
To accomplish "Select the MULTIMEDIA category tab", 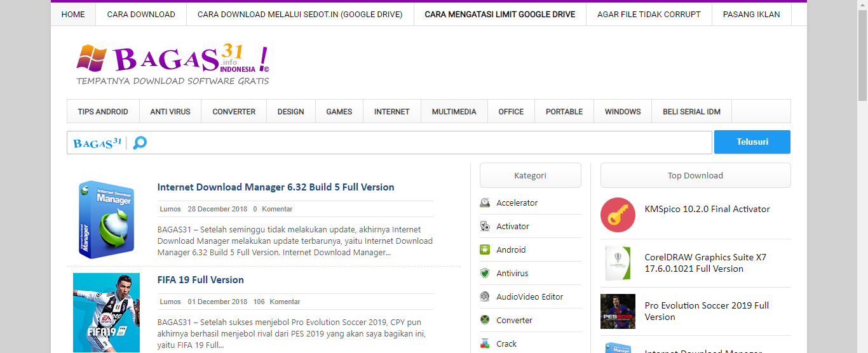I will (454, 111).
